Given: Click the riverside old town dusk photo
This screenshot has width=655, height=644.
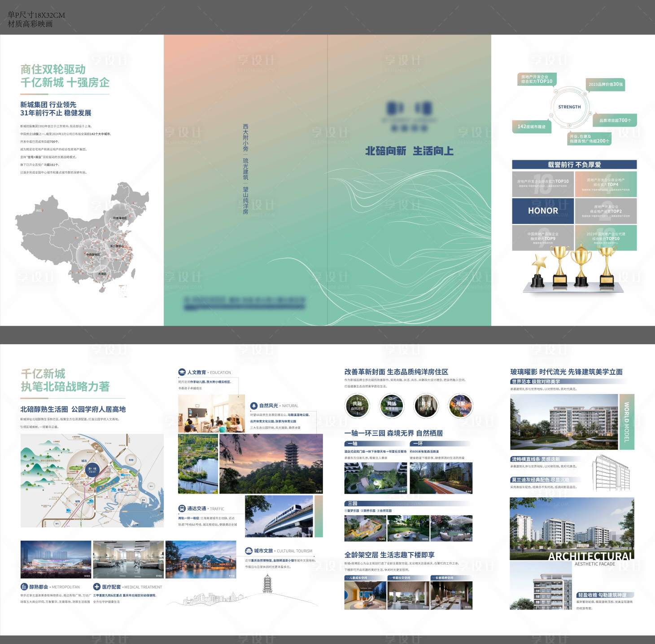Looking at the screenshot, I should tap(201, 560).
